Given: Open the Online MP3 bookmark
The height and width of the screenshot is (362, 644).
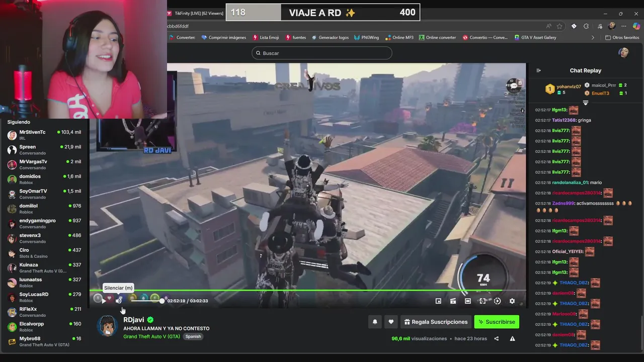Looking at the screenshot, I should point(399,37).
